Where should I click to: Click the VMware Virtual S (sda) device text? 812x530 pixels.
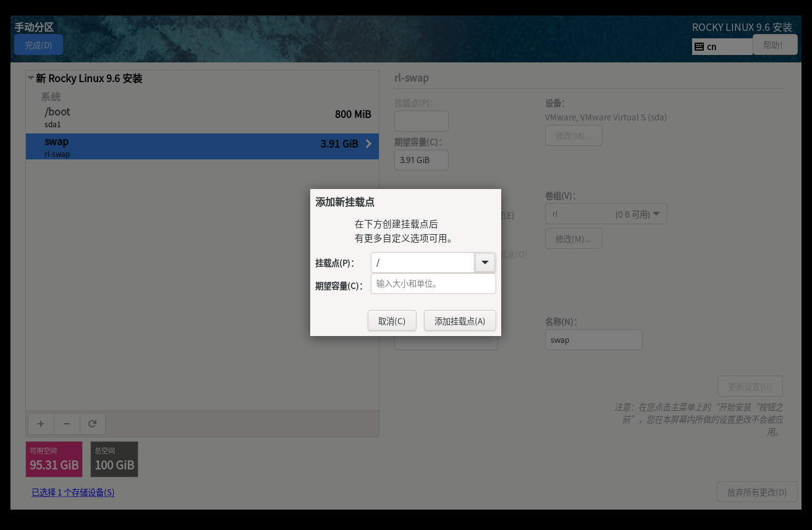tap(606, 117)
